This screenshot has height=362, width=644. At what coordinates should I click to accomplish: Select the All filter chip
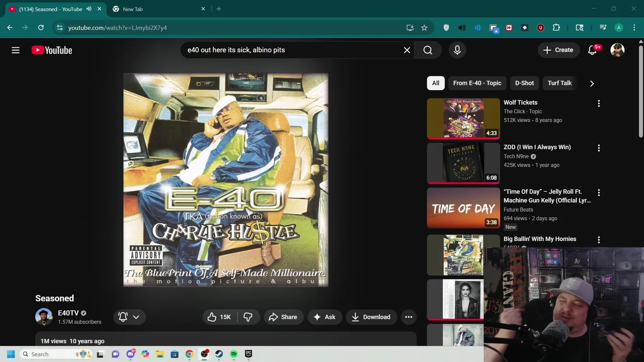pyautogui.click(x=436, y=83)
